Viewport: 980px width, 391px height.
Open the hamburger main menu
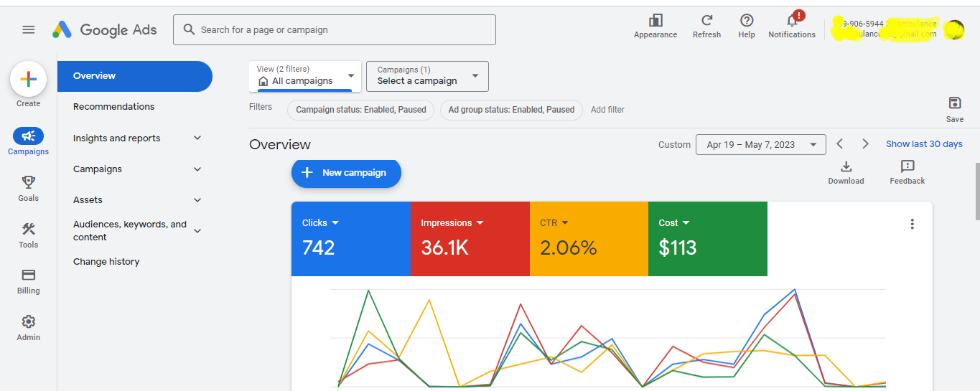pos(29,29)
